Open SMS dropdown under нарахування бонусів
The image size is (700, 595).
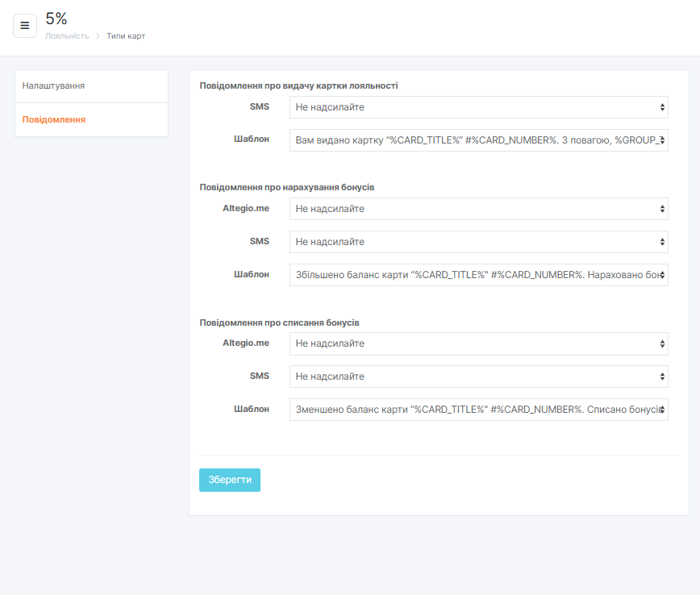coord(478,242)
